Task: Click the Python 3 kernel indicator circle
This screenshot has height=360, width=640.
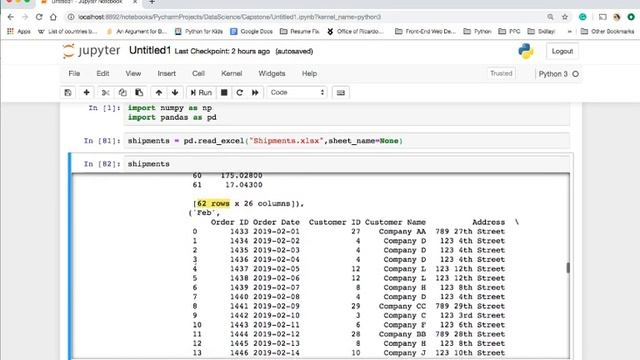Action: [576, 74]
